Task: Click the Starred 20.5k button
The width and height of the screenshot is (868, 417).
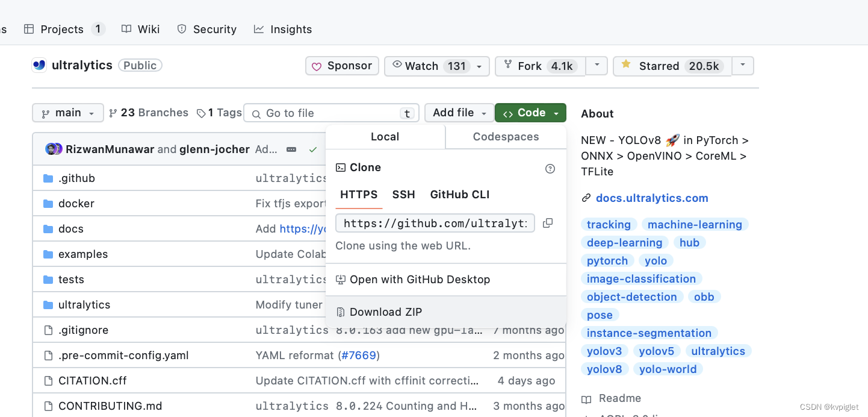Action: (672, 66)
